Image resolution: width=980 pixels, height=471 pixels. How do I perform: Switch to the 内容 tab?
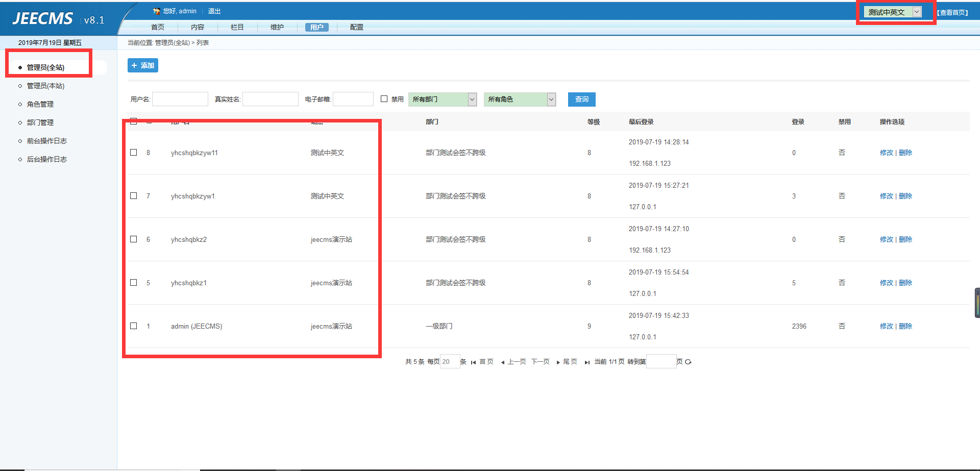[198, 27]
